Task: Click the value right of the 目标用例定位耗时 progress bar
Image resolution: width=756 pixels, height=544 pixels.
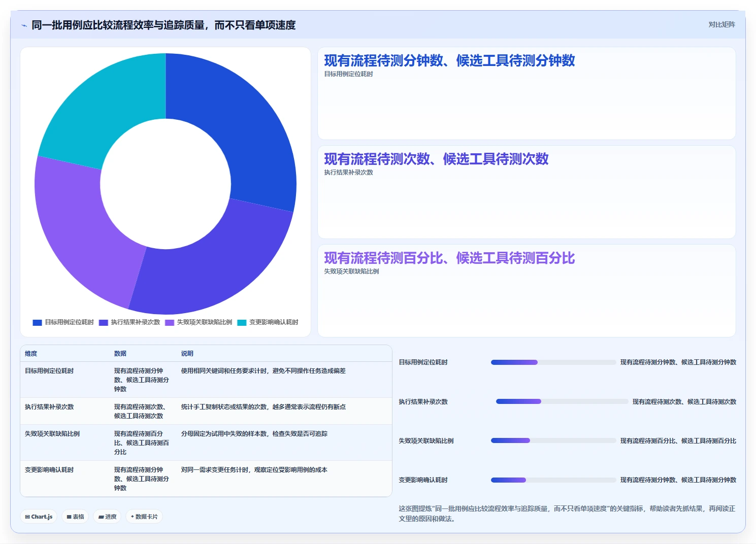Action: [678, 362]
